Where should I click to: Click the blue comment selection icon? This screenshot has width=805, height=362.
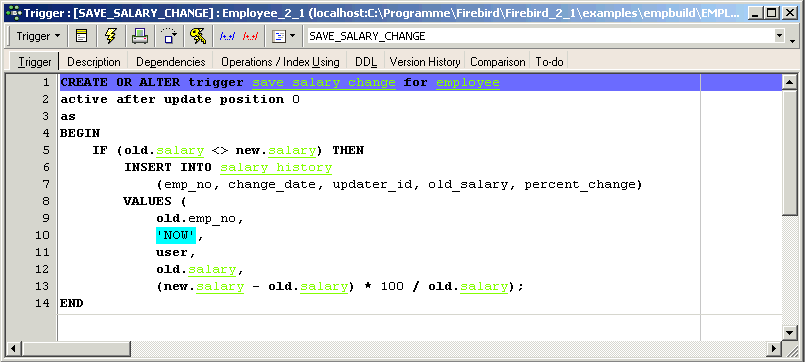click(x=227, y=36)
